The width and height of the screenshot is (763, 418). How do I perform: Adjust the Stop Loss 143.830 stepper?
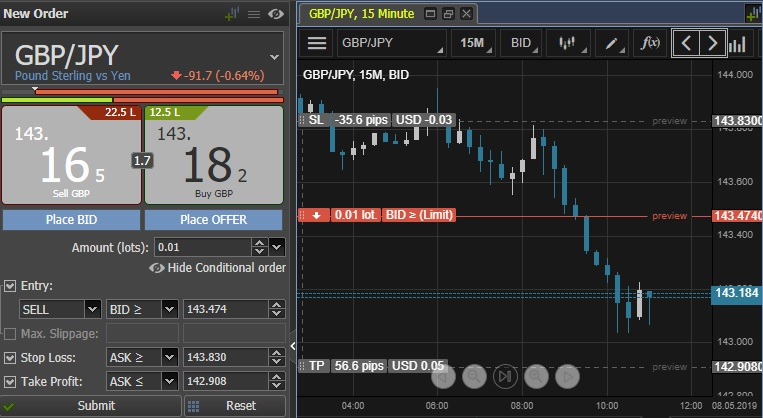point(277,357)
